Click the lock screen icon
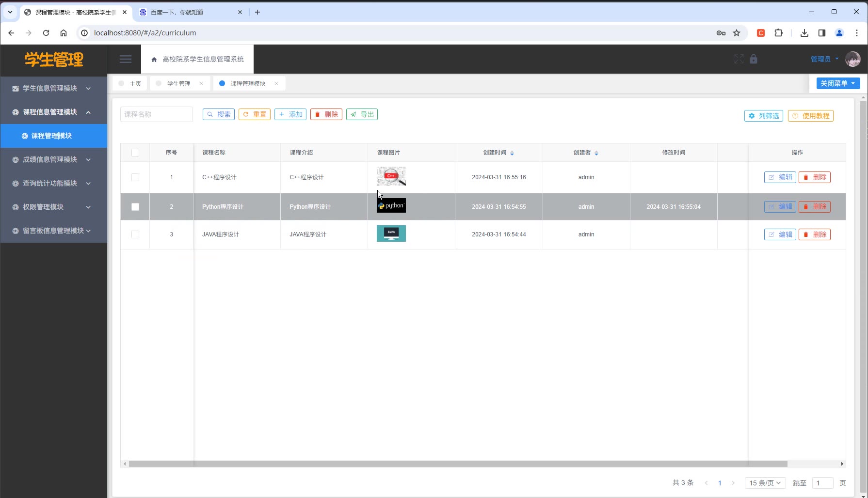 point(754,59)
